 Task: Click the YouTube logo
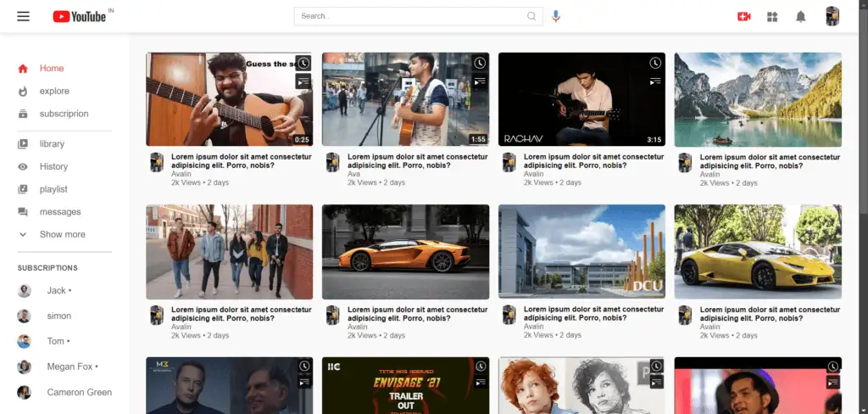(80, 16)
